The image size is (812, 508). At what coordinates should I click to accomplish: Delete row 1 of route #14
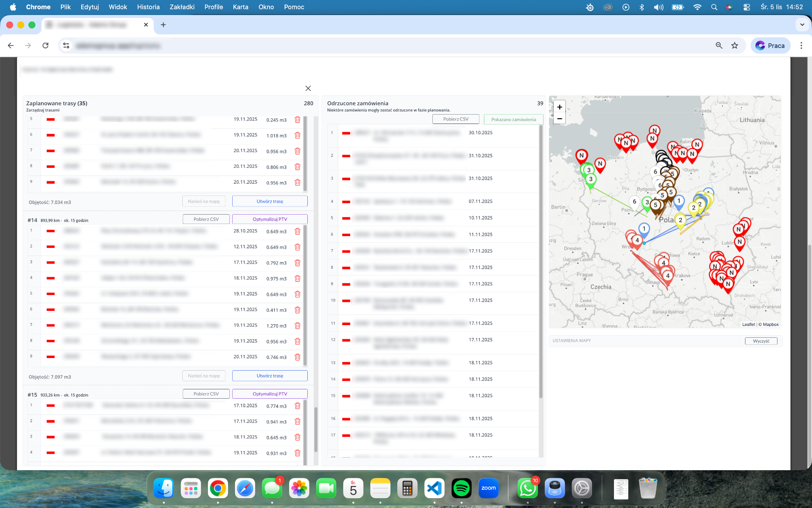point(297,231)
